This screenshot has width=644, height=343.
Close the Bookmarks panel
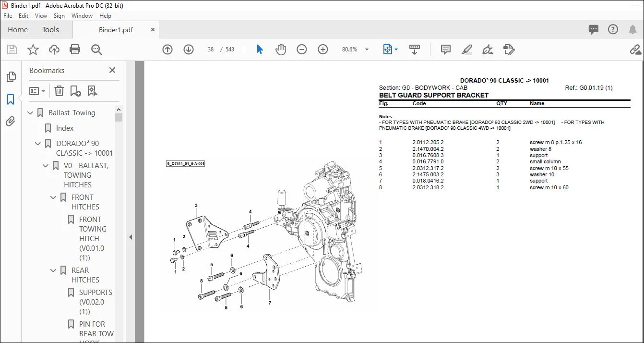pos(112,70)
